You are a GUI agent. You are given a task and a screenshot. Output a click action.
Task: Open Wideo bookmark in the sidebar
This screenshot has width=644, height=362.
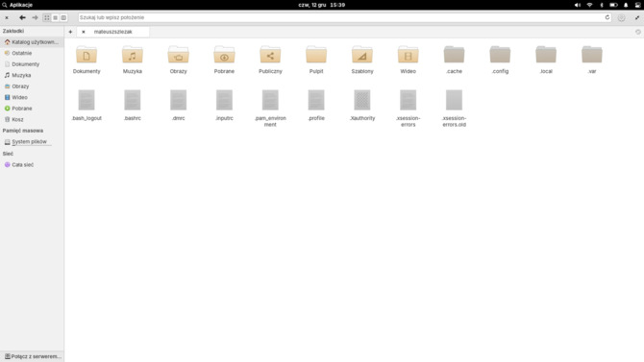click(x=32, y=97)
